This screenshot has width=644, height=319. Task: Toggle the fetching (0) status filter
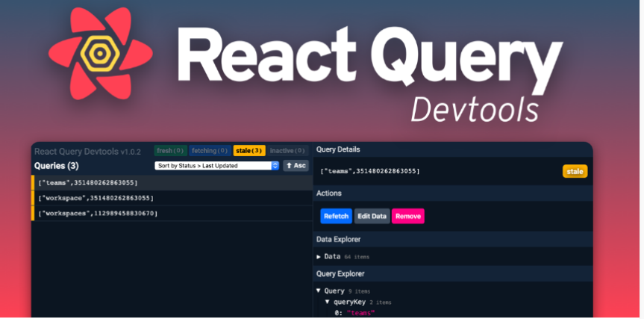pyautogui.click(x=210, y=151)
